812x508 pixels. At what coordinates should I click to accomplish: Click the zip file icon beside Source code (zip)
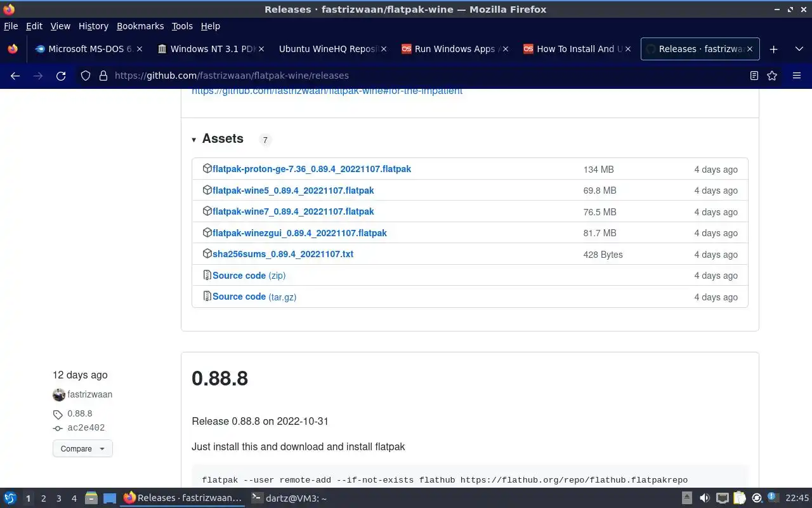pos(207,275)
